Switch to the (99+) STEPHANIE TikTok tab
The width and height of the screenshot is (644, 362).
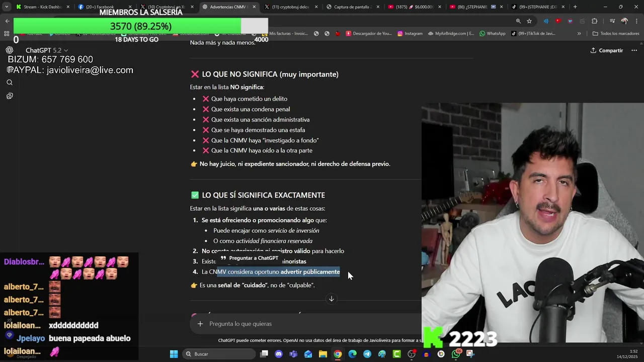pyautogui.click(x=538, y=7)
